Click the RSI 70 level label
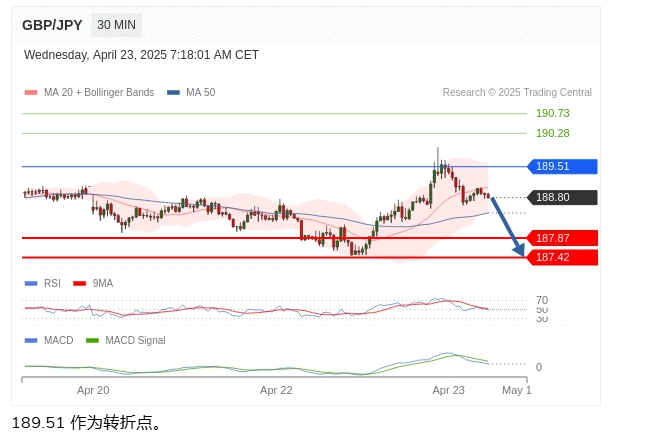Image resolution: width=652 pixels, height=444 pixels. point(542,300)
